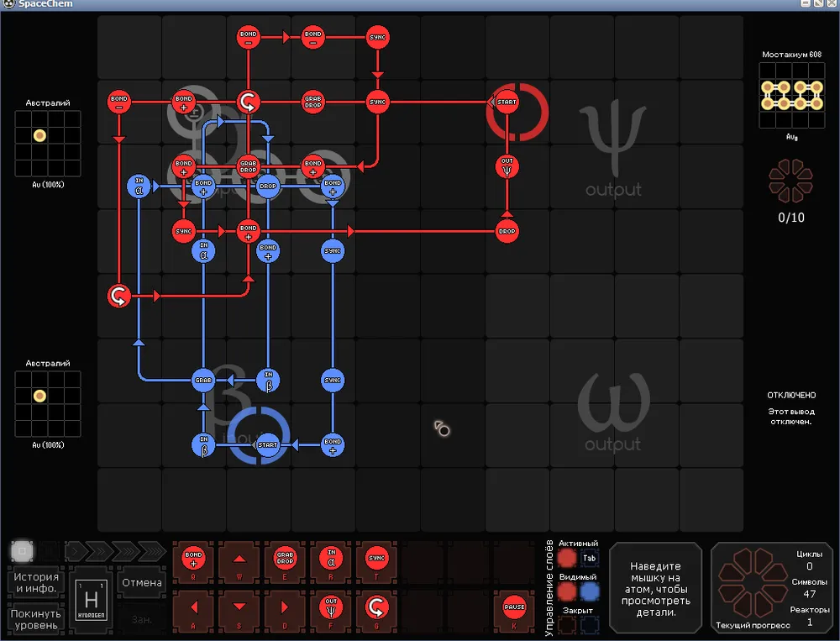Viewport: 840px width, 641px height.
Task: Run simulation at triple-arrow speed
Action: [x=127, y=550]
